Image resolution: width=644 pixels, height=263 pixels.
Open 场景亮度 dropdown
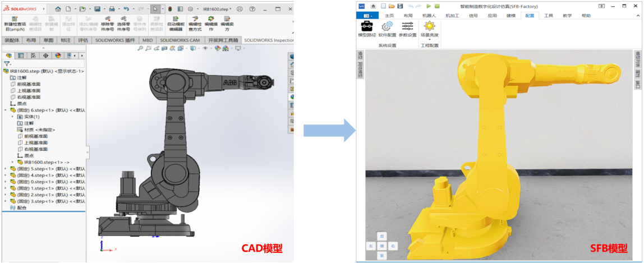(429, 30)
